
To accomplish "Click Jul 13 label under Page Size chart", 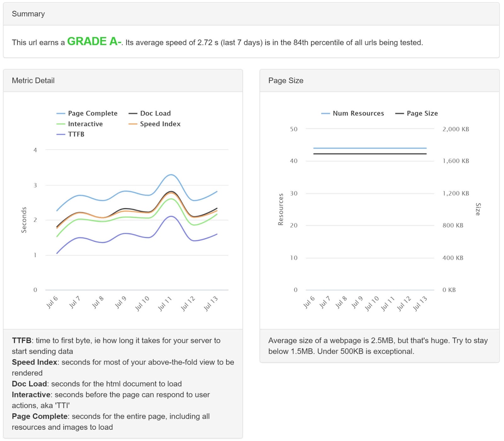I will 420,303.
